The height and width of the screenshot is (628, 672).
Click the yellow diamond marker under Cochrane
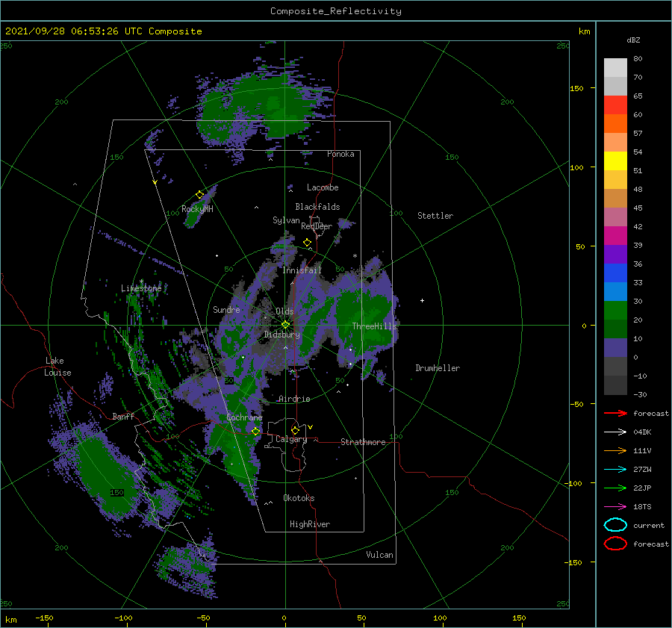[256, 432]
